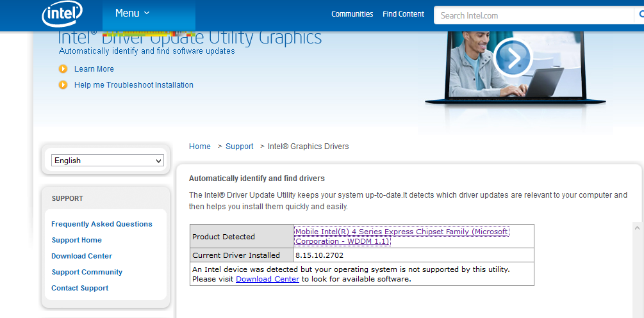Open the Communities link

pos(352,14)
